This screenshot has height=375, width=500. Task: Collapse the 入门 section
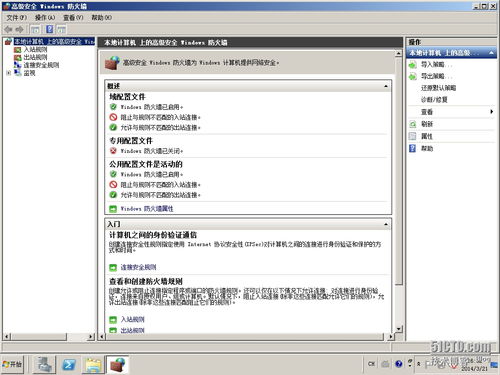386,224
